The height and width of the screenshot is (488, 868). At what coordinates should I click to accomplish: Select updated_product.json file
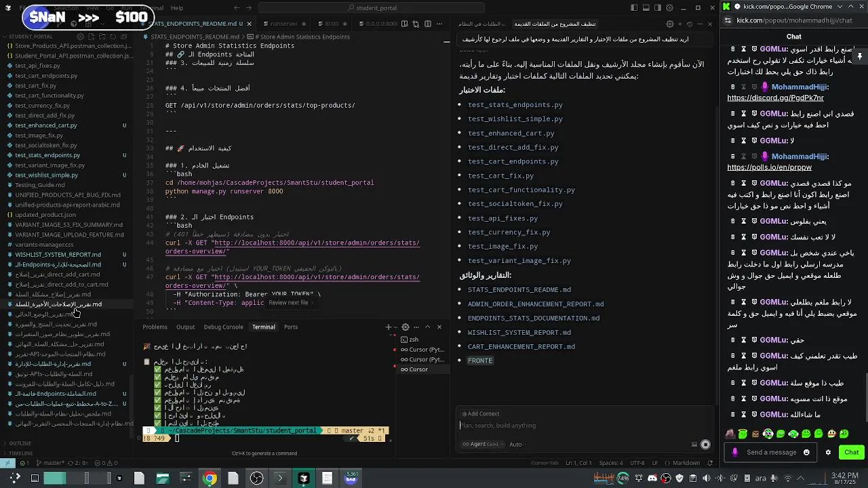(x=45, y=215)
